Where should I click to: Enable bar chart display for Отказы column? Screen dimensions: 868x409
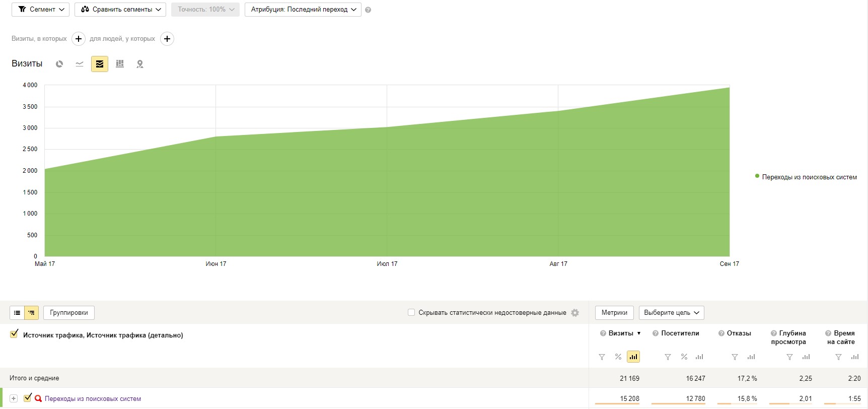pyautogui.click(x=751, y=357)
